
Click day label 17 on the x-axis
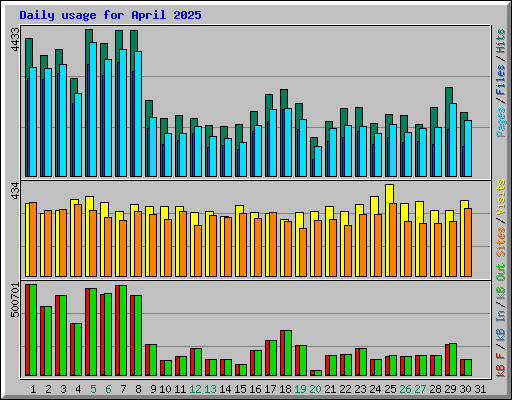point(270,389)
